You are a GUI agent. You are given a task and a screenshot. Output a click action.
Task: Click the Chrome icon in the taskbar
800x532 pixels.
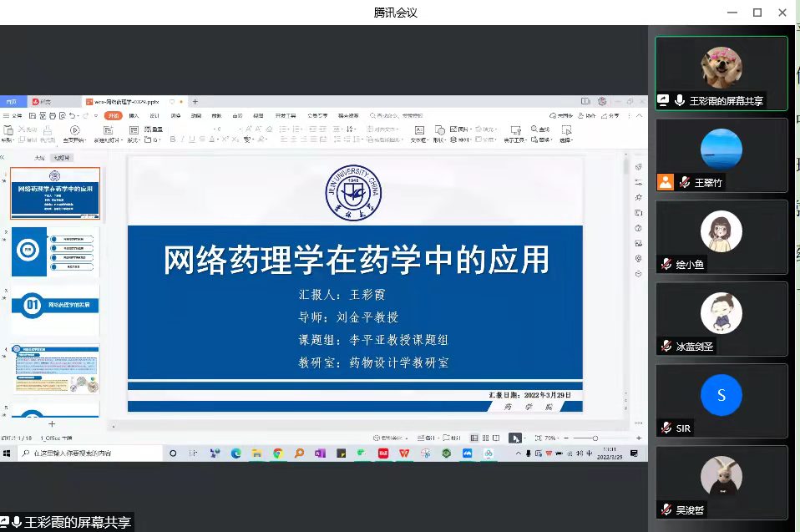pyautogui.click(x=277, y=453)
